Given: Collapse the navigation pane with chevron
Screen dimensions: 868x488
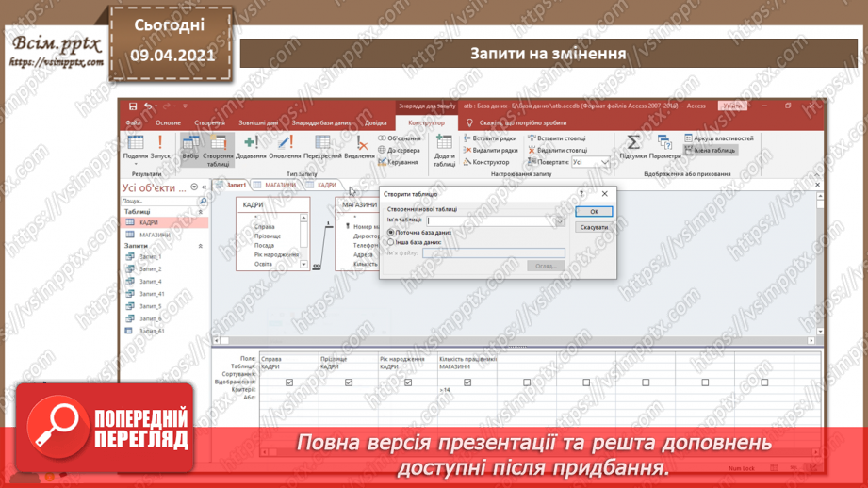Looking at the screenshot, I should tap(204, 187).
